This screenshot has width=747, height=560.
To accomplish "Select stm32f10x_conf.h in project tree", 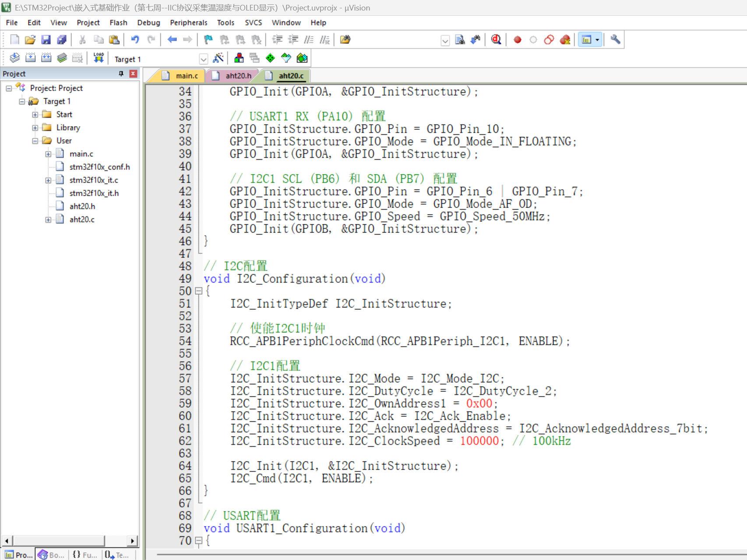I will 99,167.
